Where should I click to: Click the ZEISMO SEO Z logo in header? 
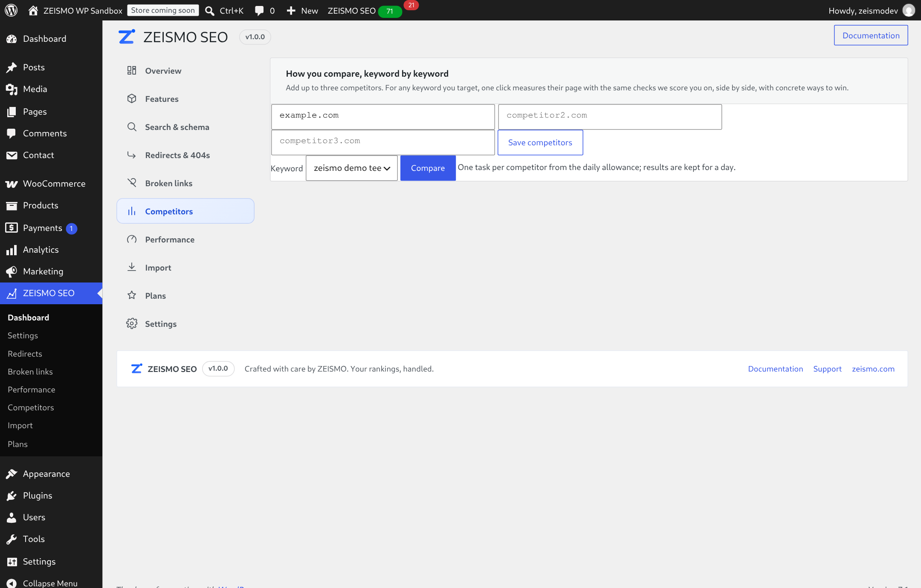pos(127,37)
